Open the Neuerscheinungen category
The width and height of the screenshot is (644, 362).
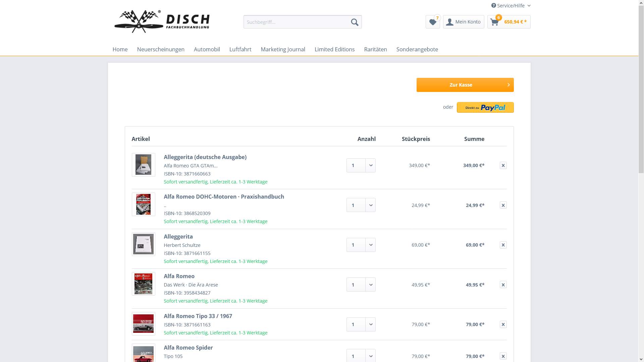pos(161,49)
